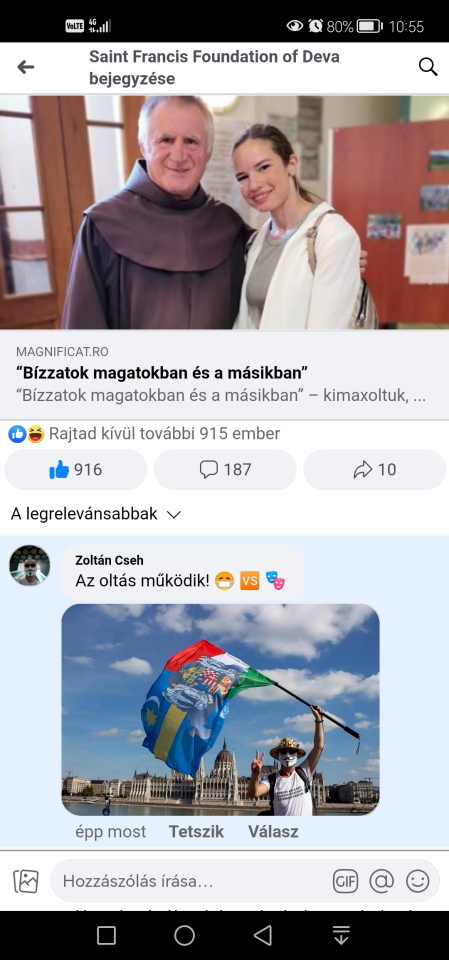Tap the back arrow icon

point(26,67)
